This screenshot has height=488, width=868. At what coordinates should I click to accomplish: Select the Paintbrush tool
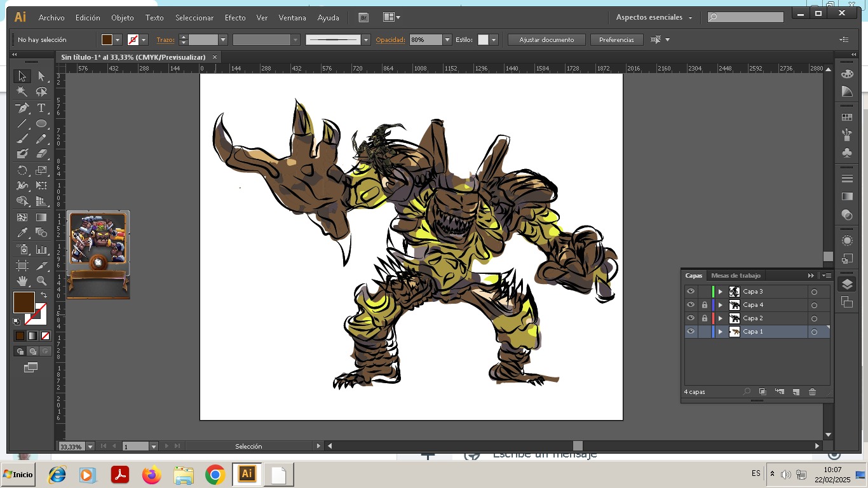[22, 139]
